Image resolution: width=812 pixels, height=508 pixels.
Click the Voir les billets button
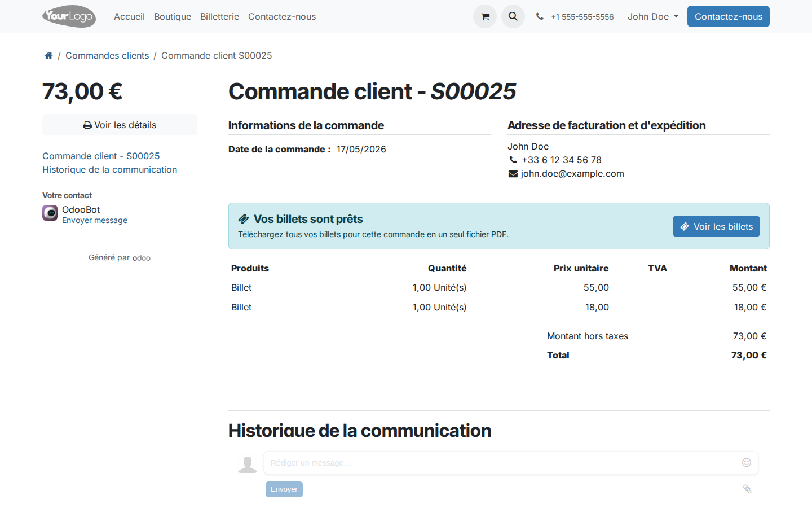(x=716, y=226)
